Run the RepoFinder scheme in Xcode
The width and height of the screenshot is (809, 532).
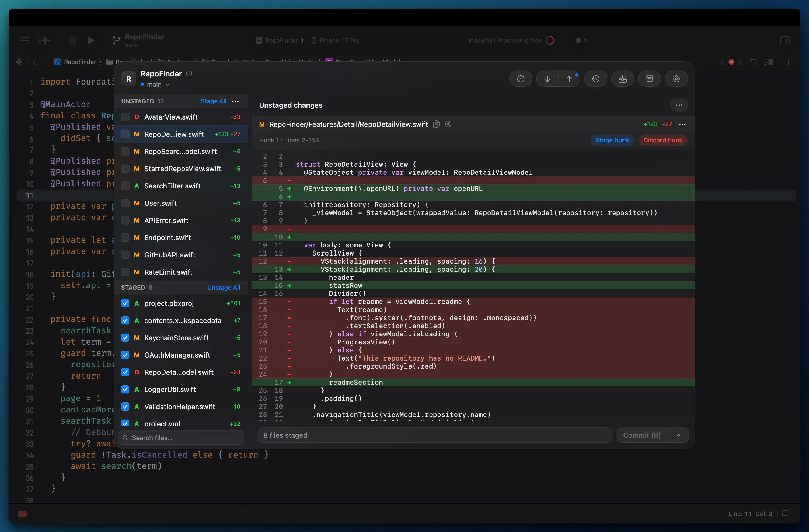91,40
